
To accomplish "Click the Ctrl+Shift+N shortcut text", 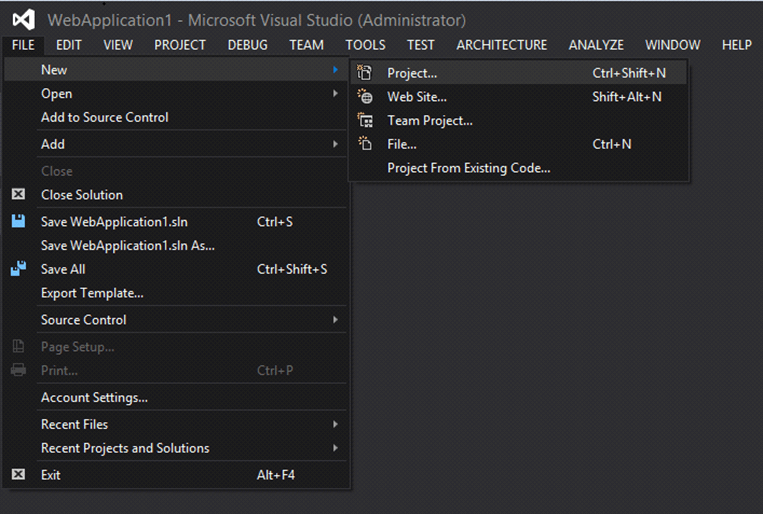I will click(629, 73).
